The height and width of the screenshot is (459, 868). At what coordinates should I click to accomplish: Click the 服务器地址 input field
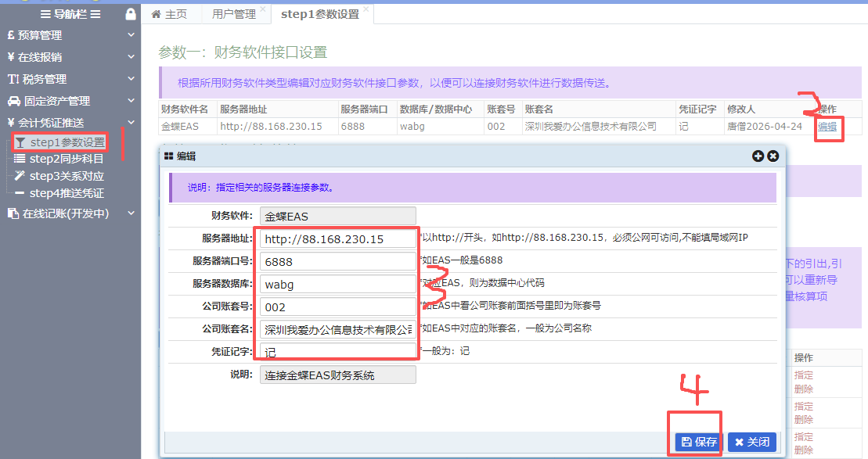(x=337, y=238)
